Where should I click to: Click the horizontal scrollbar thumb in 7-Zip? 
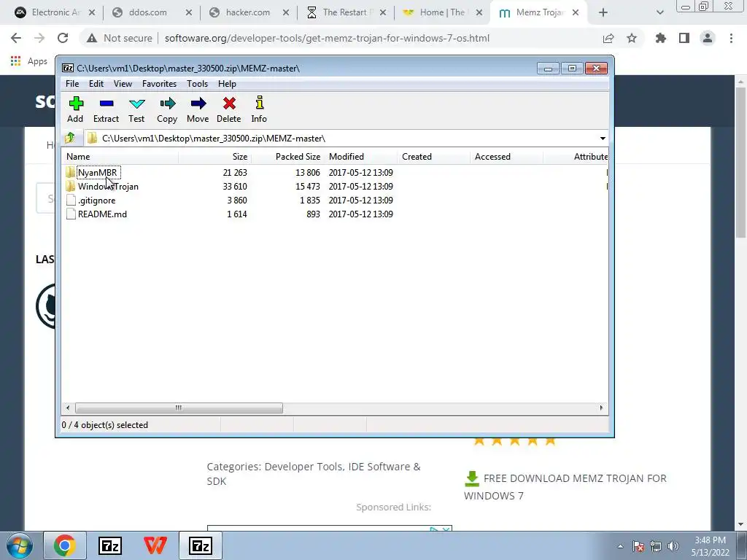(179, 408)
